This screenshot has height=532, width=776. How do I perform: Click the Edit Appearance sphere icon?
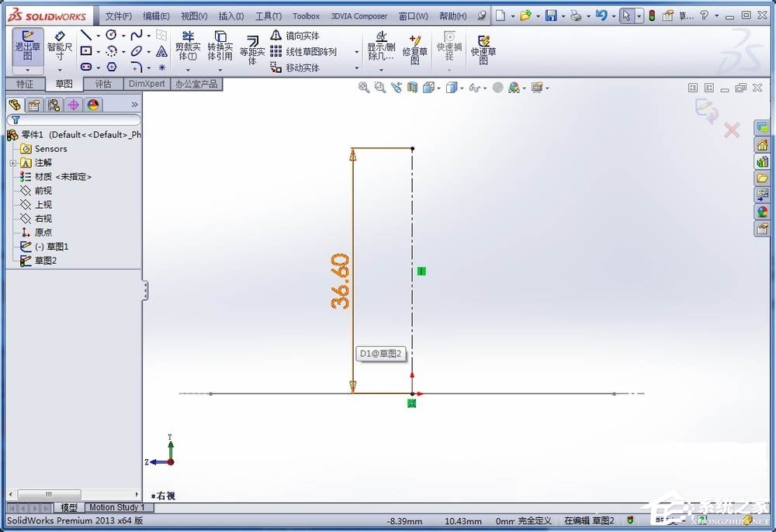coord(499,87)
